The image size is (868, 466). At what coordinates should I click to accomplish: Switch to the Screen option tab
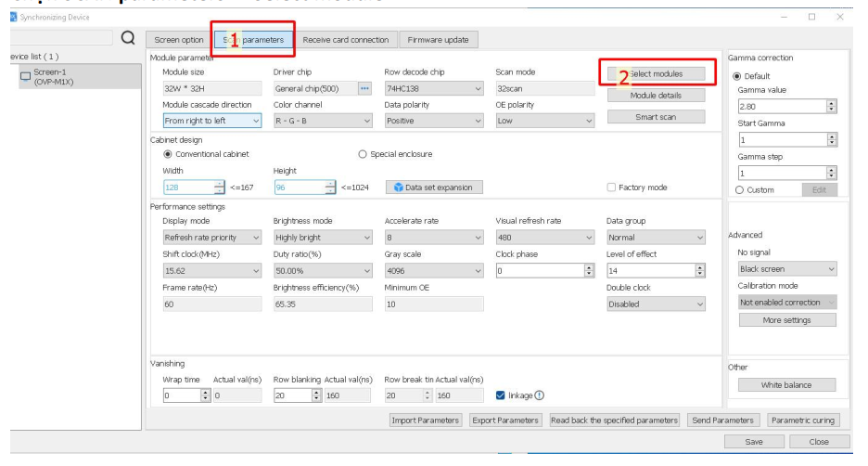[179, 40]
